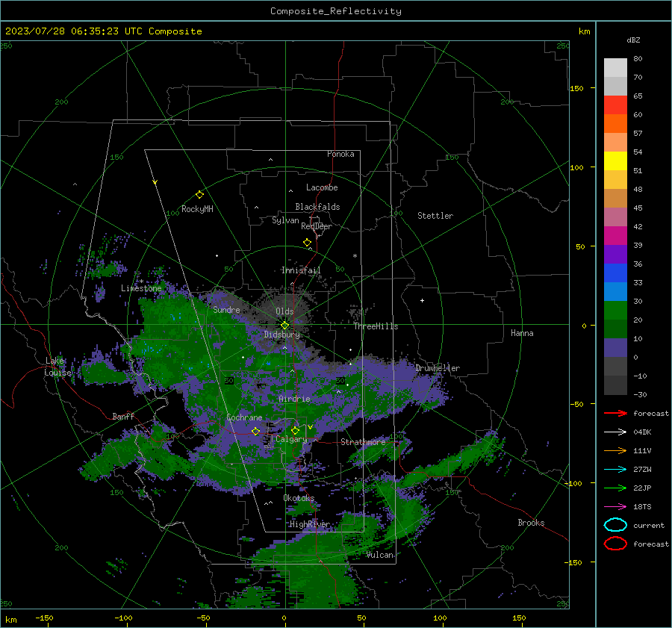Click the yellow chevron marker east of Calgary

pos(310,427)
